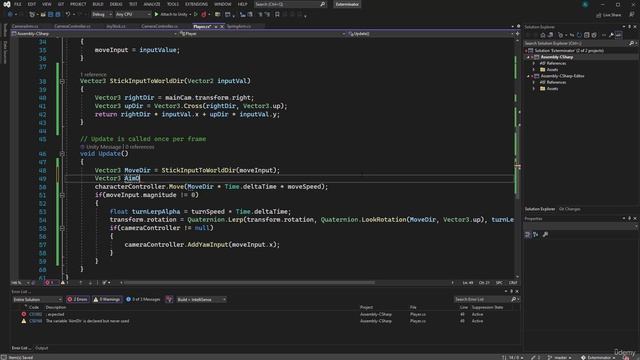Click the alphabetical sort icon in Properties panel
This screenshot has width=640, height=360.
point(536,235)
